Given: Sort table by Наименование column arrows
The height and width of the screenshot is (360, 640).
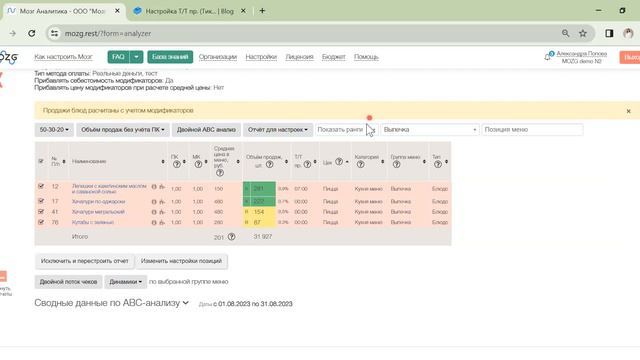Looking at the screenshot, I should pos(163,162).
